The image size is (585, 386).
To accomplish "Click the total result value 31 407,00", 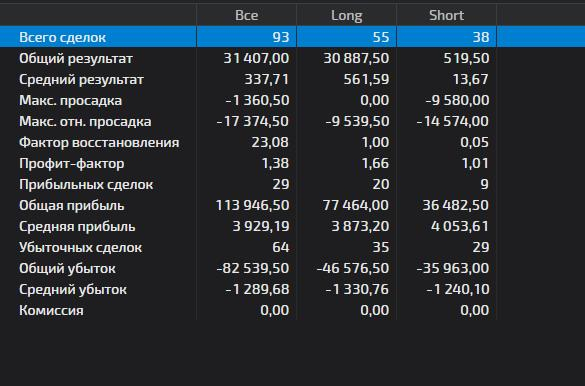I will [256, 58].
